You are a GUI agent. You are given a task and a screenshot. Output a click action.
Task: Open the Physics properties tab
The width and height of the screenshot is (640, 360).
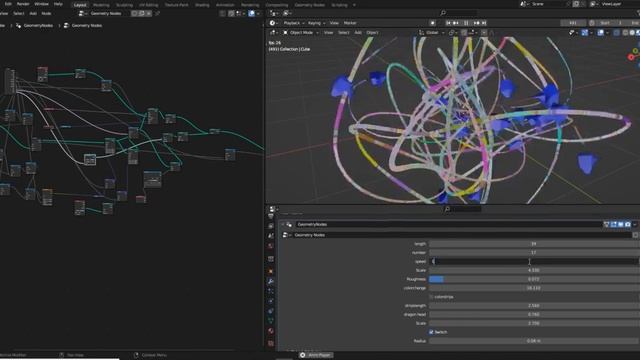[271, 301]
